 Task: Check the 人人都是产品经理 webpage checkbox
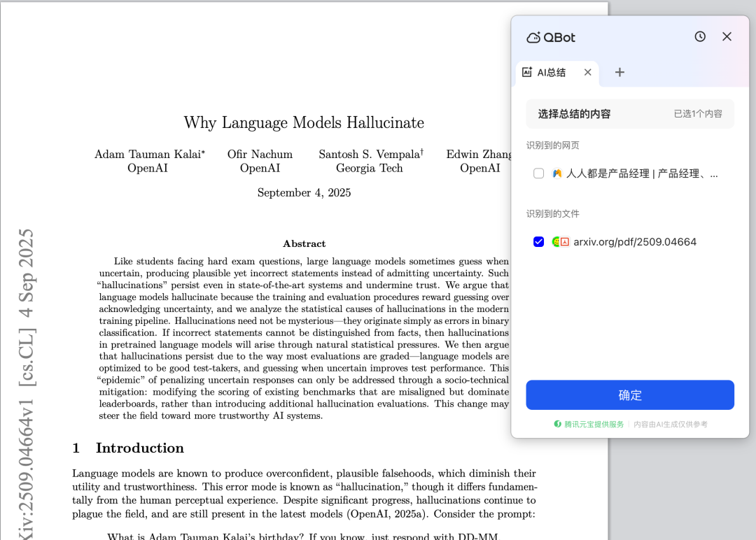pos(538,173)
